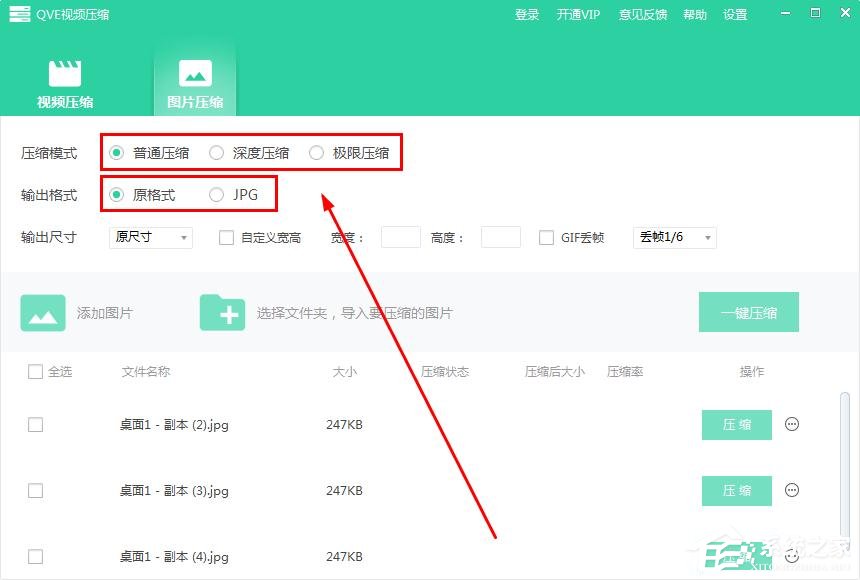Screen dimensions: 860x580
Task: Click into the 宽度 width input field
Action: tap(400, 238)
